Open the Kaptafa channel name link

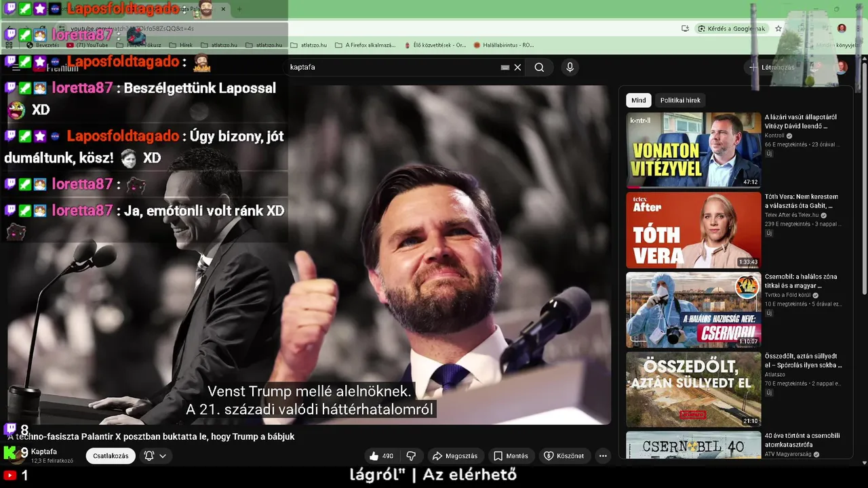click(x=44, y=451)
